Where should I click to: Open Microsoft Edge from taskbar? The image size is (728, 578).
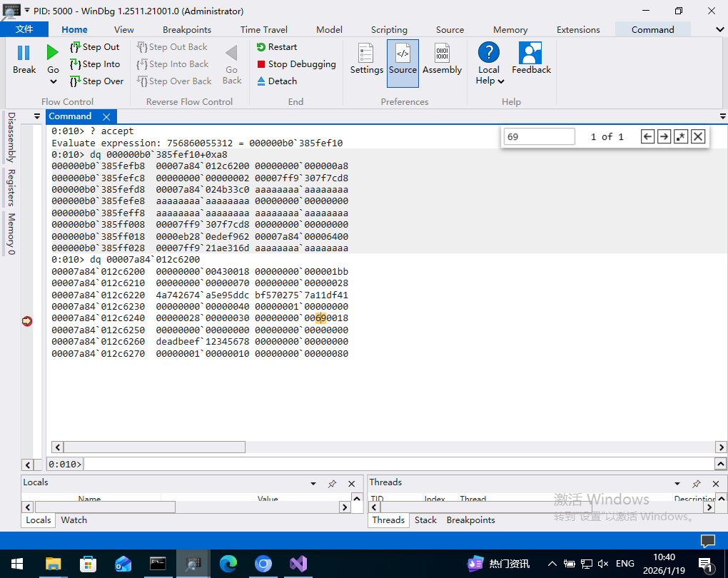pos(228,564)
